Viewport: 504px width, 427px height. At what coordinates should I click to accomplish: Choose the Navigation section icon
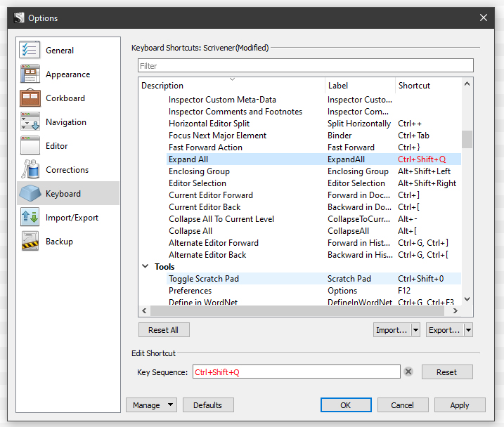click(x=30, y=121)
